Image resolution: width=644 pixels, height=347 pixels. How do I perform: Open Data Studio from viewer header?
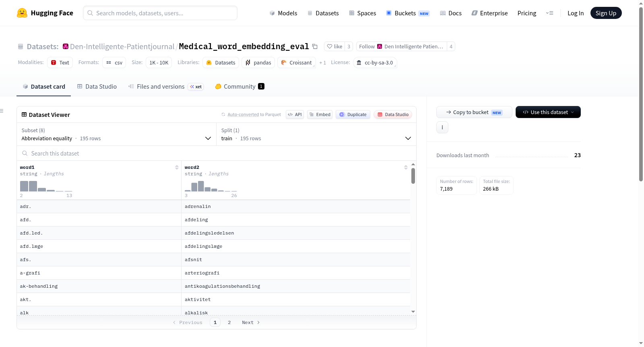coord(393,114)
